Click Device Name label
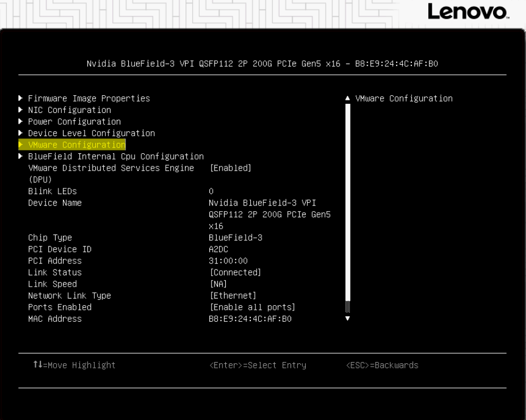This screenshot has width=526, height=420. (54, 203)
